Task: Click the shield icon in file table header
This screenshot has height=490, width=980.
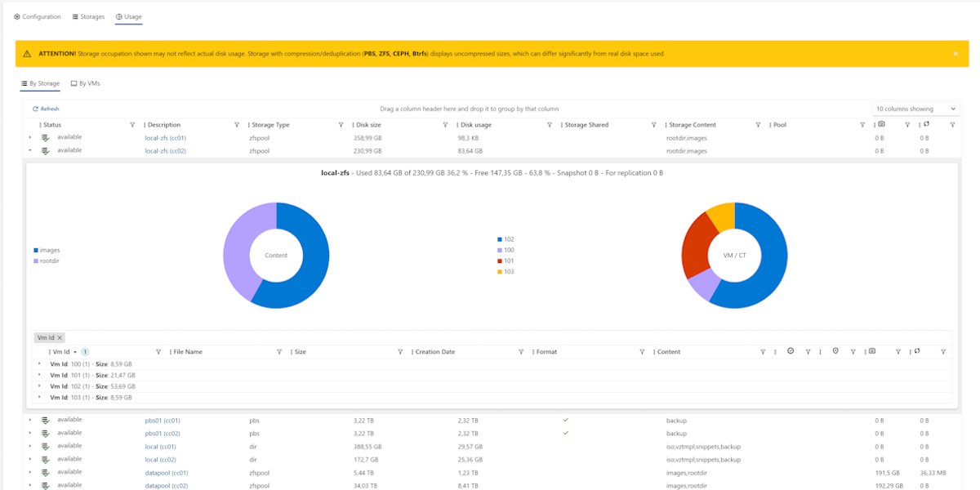Action: (x=835, y=351)
